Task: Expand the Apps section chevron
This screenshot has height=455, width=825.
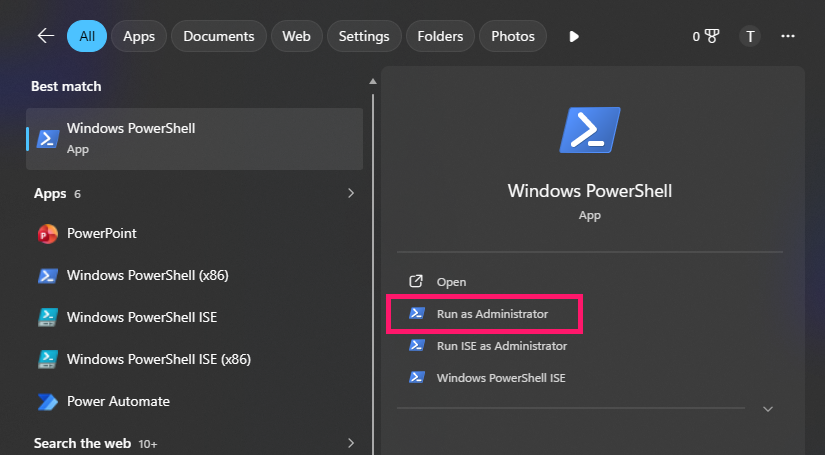Action: point(351,193)
